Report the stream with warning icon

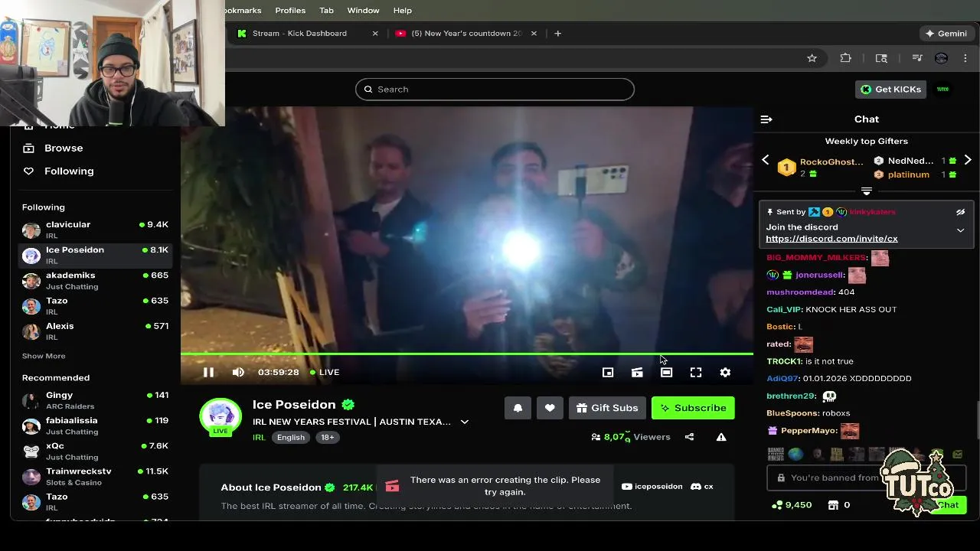(x=721, y=437)
